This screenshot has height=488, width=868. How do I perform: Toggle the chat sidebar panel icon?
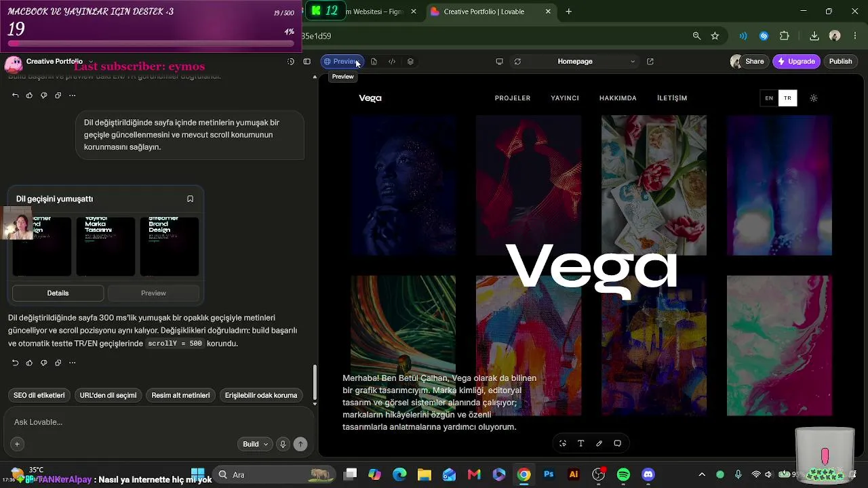pyautogui.click(x=307, y=62)
